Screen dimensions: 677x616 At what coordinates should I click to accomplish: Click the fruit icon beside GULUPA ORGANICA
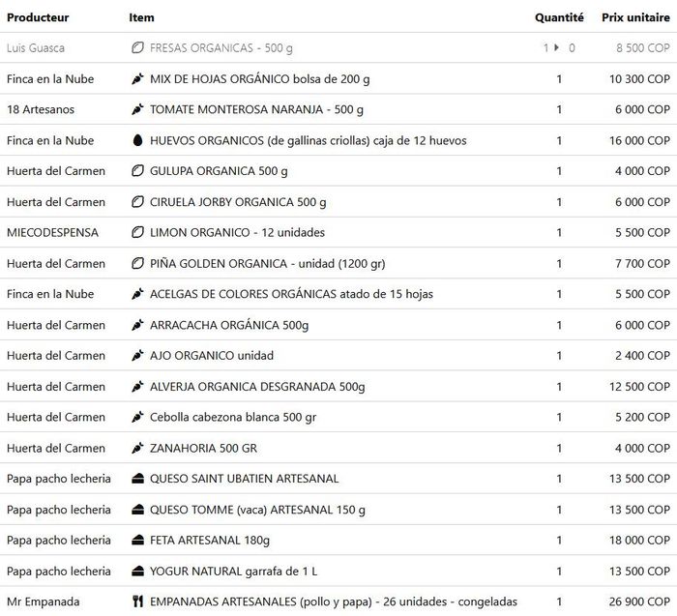137,171
